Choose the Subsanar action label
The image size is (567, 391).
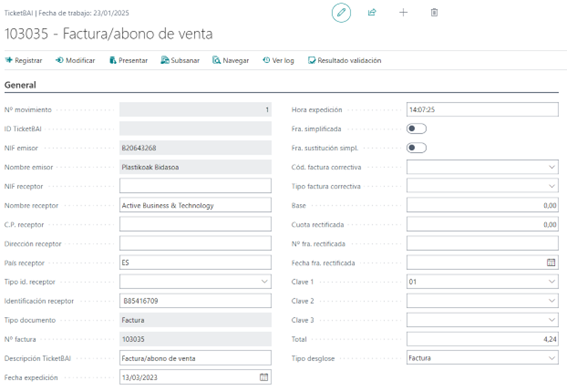pyautogui.click(x=185, y=60)
